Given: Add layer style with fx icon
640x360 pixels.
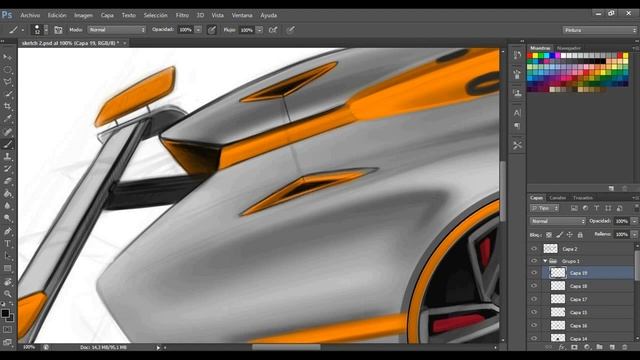Looking at the screenshot, I should [562, 347].
